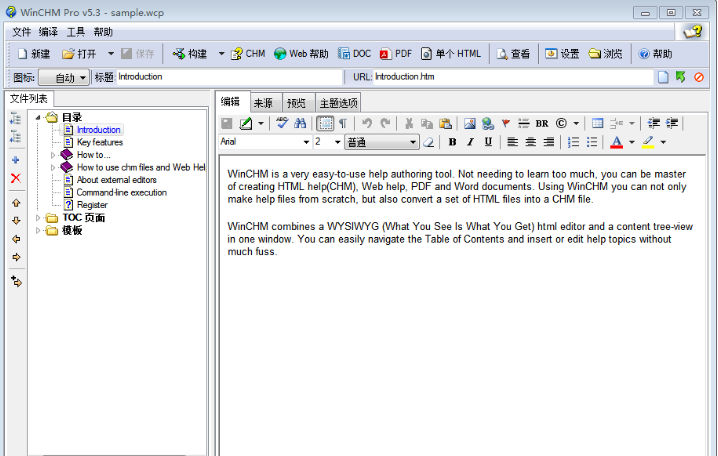
Task: Click the insert image icon
Action: click(x=469, y=124)
